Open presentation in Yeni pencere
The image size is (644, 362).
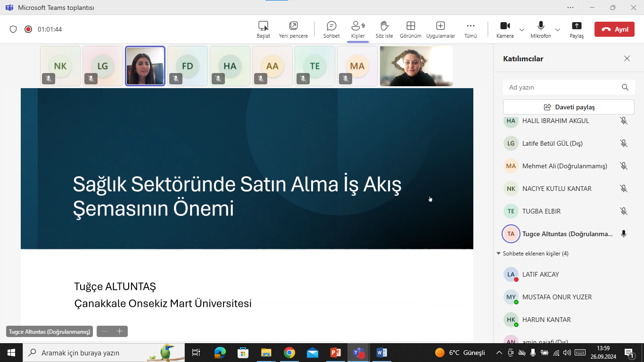point(293,29)
